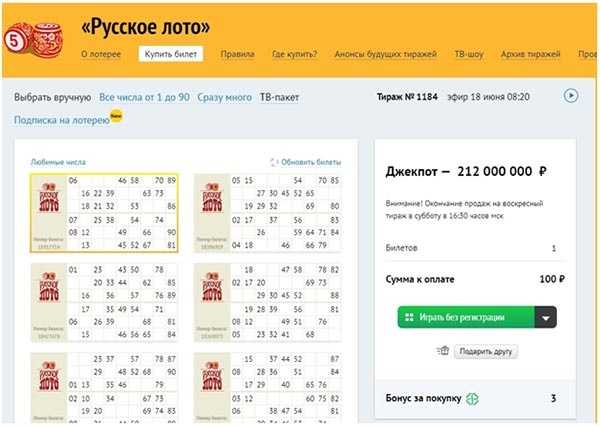Click the Тираж № 1184 label
The width and height of the screenshot is (600, 426).
pyautogui.click(x=407, y=97)
